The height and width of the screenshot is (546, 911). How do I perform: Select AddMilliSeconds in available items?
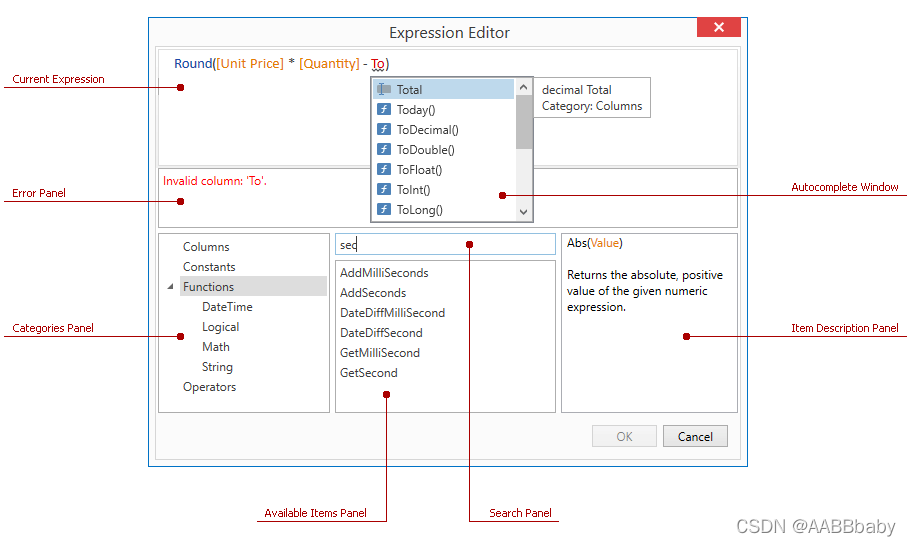pyautogui.click(x=384, y=273)
